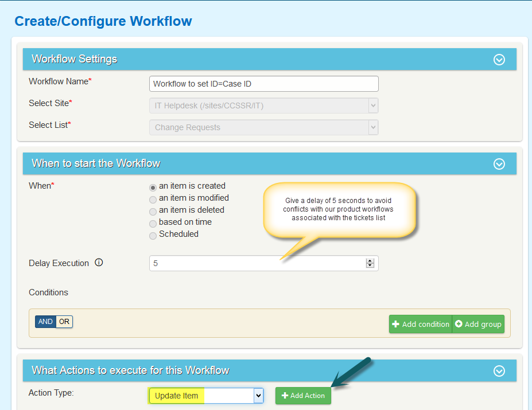This screenshot has height=410, width=532.
Task: Click the Add group button
Action: point(478,324)
